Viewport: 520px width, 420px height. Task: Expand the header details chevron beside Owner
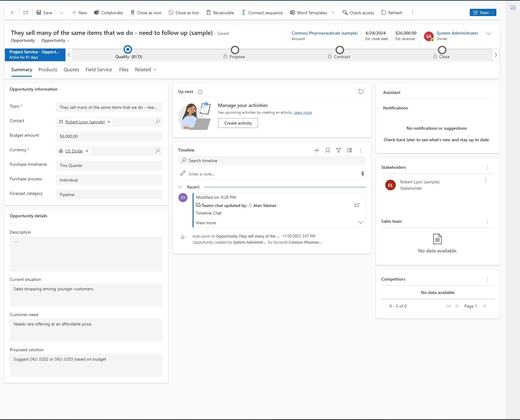(x=488, y=34)
